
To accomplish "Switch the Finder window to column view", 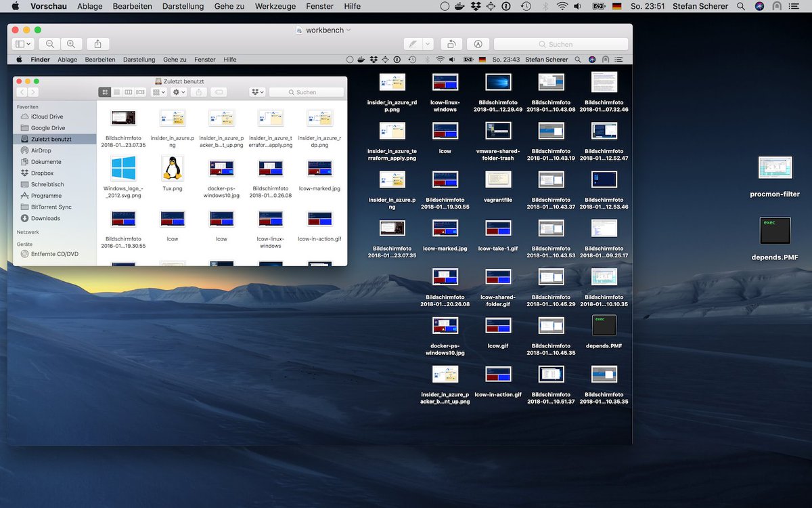I will (x=129, y=92).
